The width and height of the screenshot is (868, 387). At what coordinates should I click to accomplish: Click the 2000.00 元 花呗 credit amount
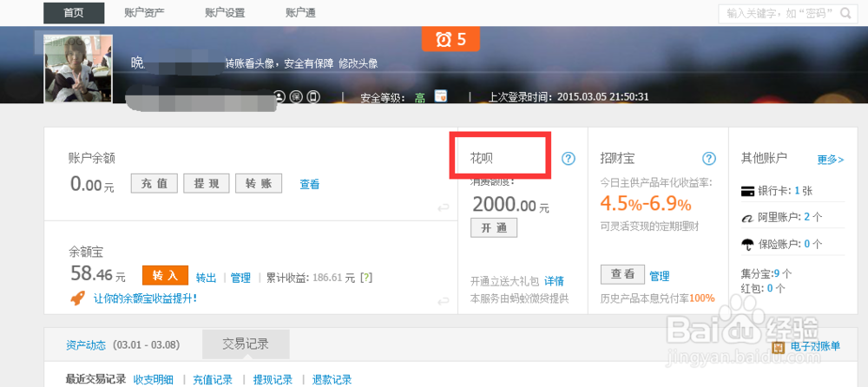[511, 206]
